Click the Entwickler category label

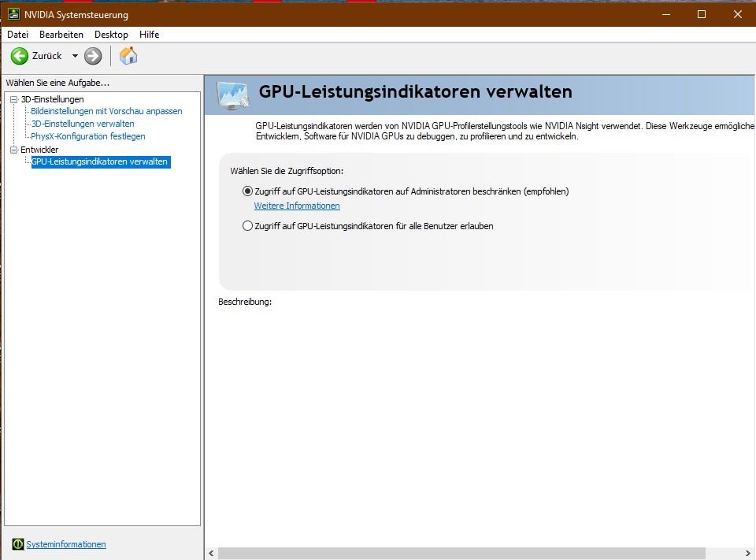pos(39,150)
